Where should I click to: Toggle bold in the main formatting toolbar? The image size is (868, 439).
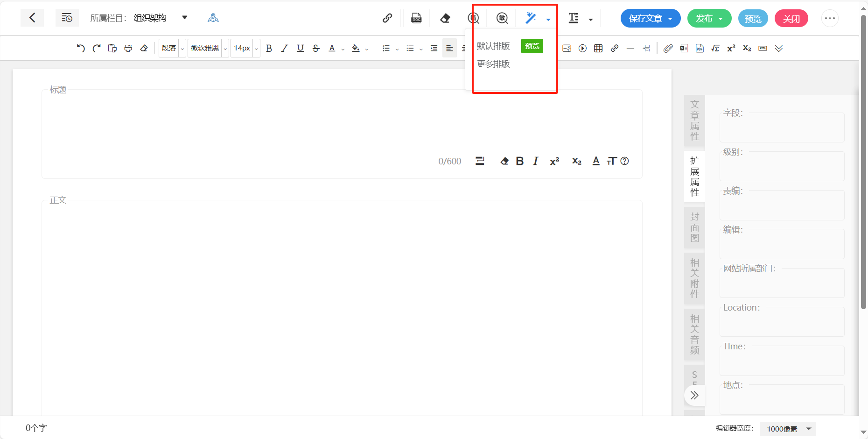[x=269, y=48]
